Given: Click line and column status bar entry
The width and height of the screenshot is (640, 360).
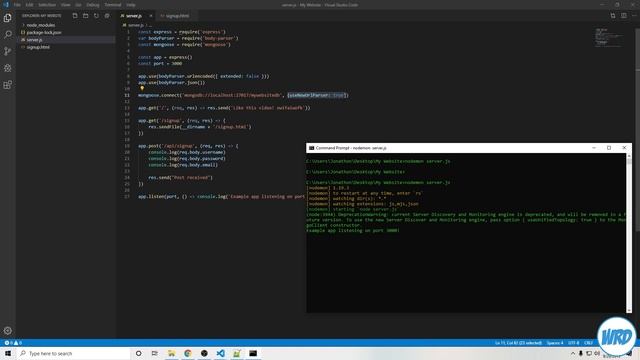Looking at the screenshot, I should click(518, 343).
